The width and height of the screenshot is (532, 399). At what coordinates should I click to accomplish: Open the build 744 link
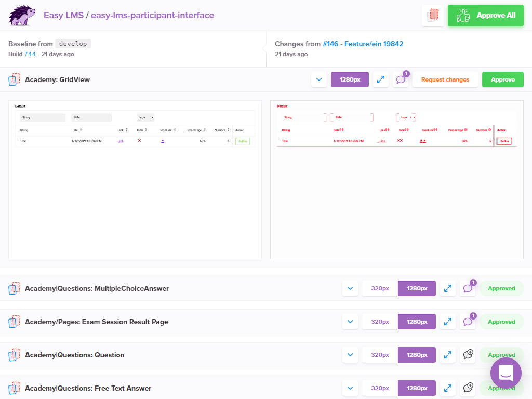30,54
